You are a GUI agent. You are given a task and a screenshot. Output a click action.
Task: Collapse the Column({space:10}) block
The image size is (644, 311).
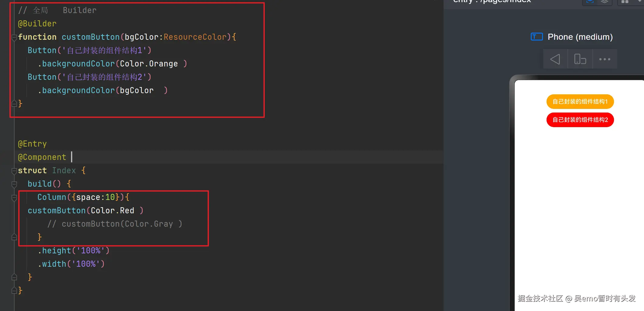[x=14, y=198]
